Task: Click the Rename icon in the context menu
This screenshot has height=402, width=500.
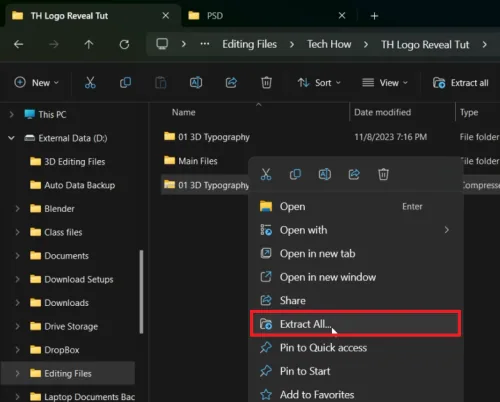Action: [325, 174]
